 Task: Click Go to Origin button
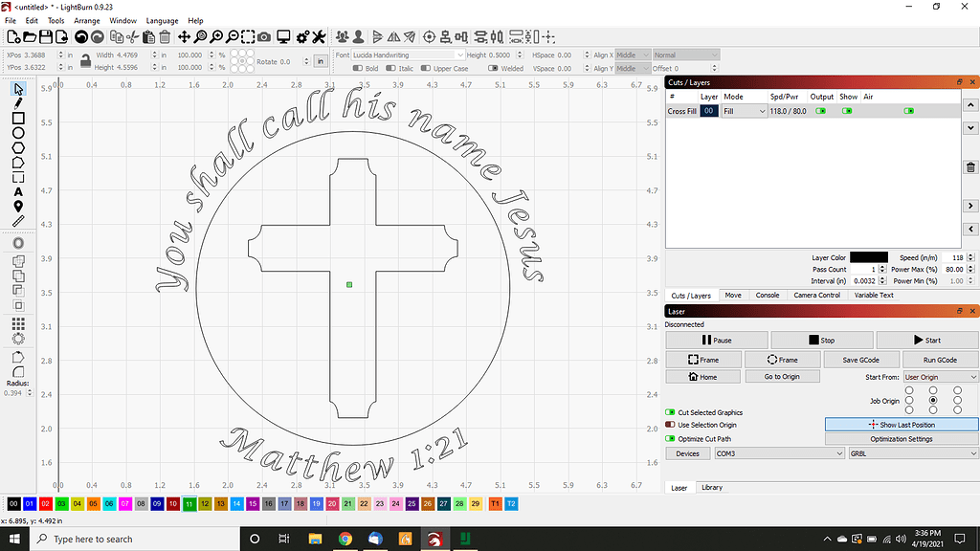[782, 376]
